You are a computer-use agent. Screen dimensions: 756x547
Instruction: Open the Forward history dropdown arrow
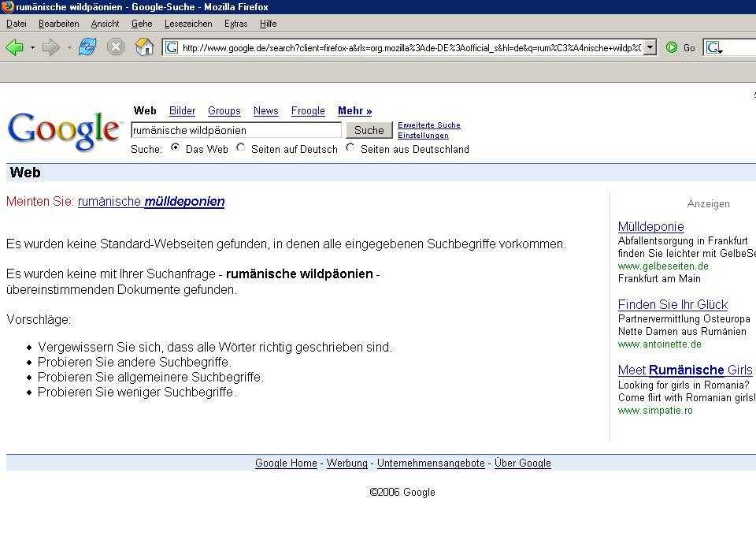coord(69,48)
